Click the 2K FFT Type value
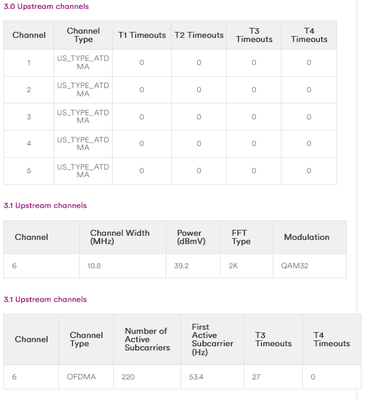 coord(233,266)
